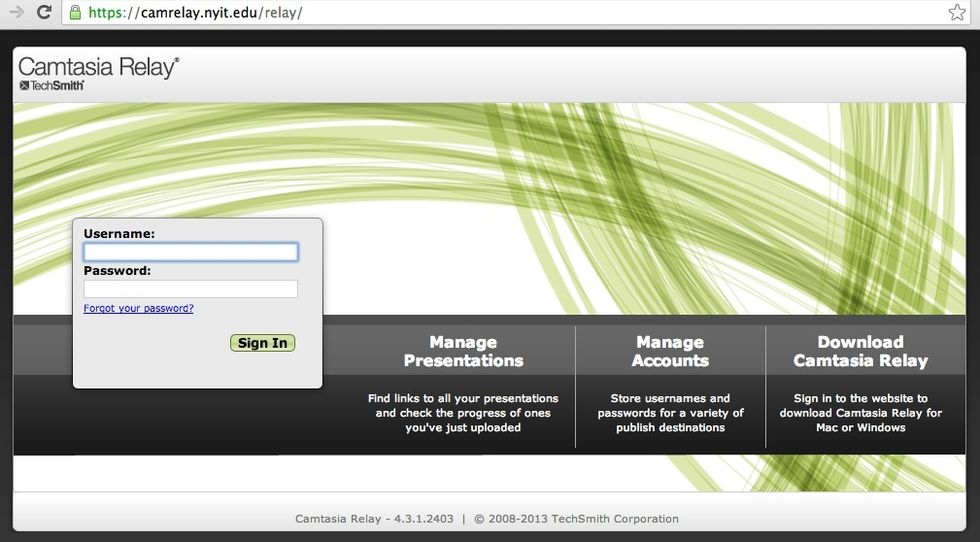This screenshot has width=980, height=542.
Task: Click the Camtasia Relay logo
Action: (98, 67)
